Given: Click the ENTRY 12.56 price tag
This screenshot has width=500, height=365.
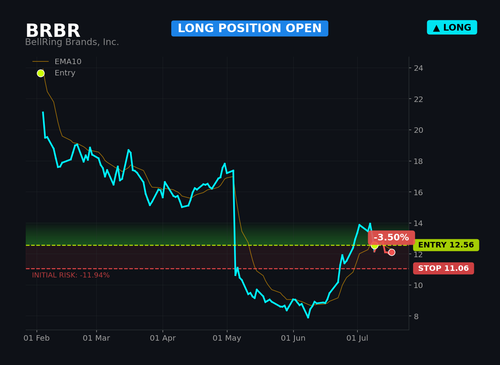Looking at the screenshot, I should coord(446,245).
